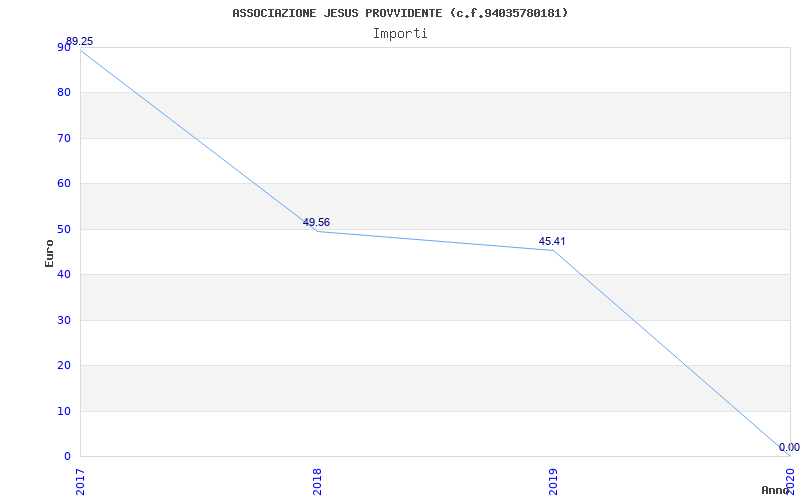Click the 2020 x-axis year label
Image resolution: width=800 pixels, height=500 pixels.
pos(789,480)
